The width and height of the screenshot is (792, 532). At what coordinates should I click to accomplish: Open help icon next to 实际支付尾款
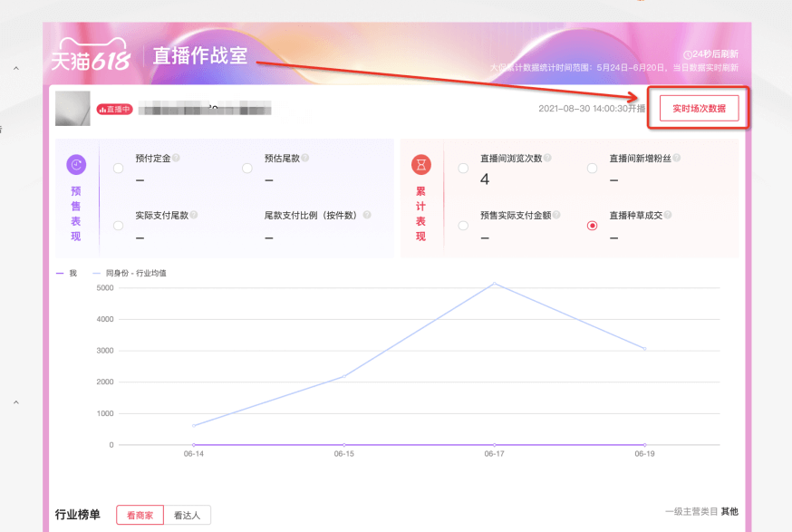pyautogui.click(x=193, y=215)
